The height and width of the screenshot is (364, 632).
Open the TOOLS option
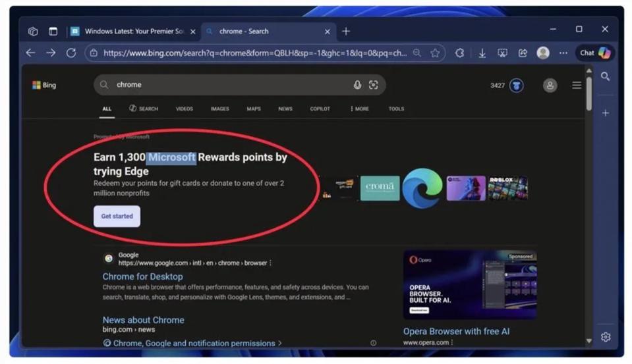coord(396,109)
